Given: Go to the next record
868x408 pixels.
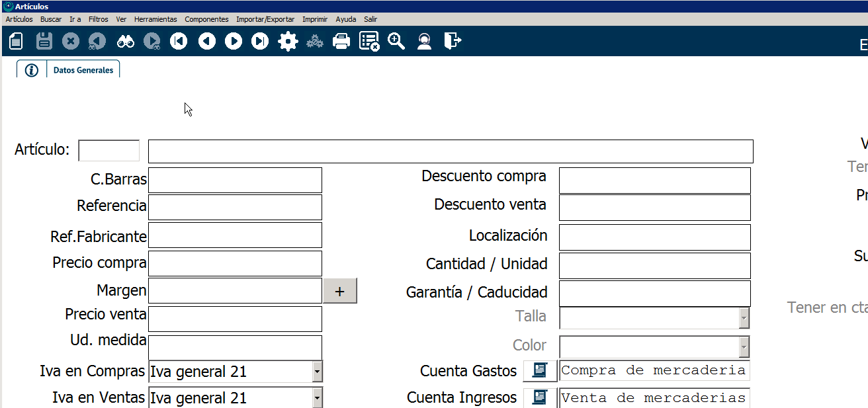Looking at the screenshot, I should (234, 42).
